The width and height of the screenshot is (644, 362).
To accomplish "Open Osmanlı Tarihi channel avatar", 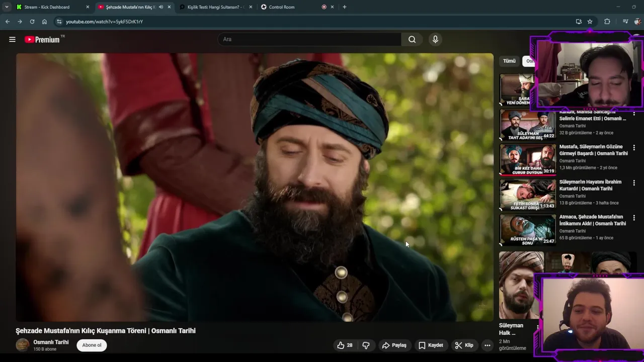I will click(x=23, y=345).
